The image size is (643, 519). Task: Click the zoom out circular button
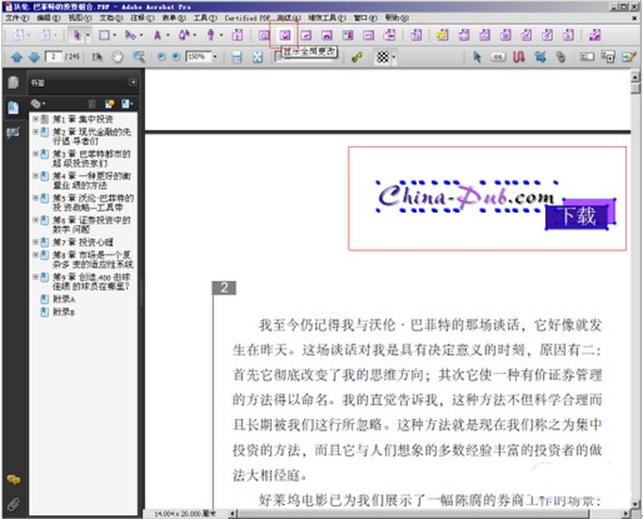click(162, 57)
